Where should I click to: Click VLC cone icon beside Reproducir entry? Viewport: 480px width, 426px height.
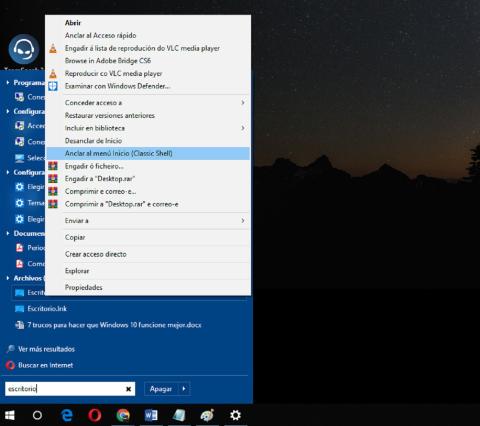(x=53, y=73)
